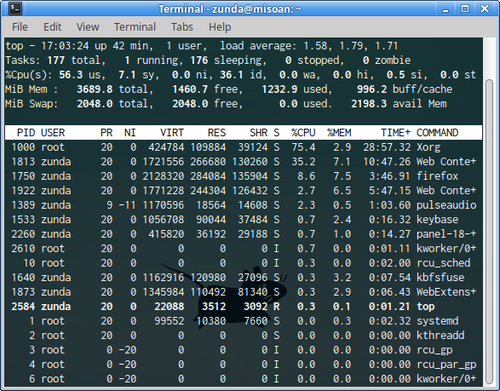Click the MiB Swap label
Image resolution: width=500 pixels, height=391 pixels.
32,104
